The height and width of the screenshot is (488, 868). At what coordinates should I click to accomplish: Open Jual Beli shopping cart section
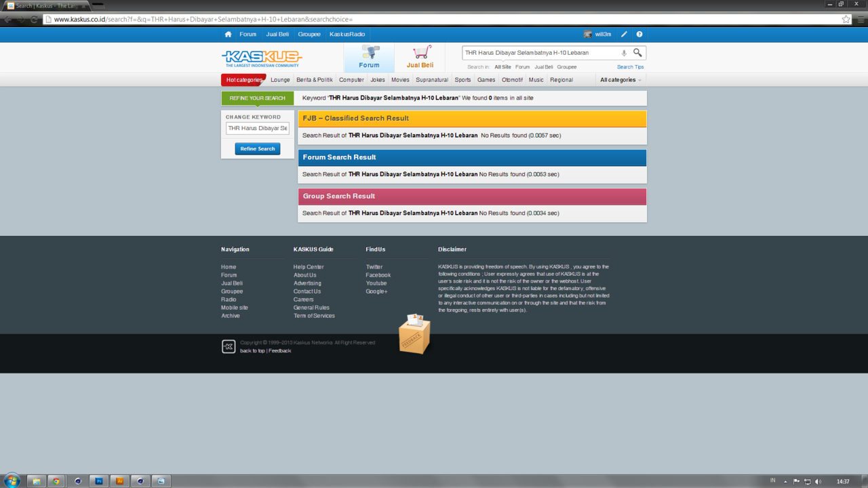420,57
